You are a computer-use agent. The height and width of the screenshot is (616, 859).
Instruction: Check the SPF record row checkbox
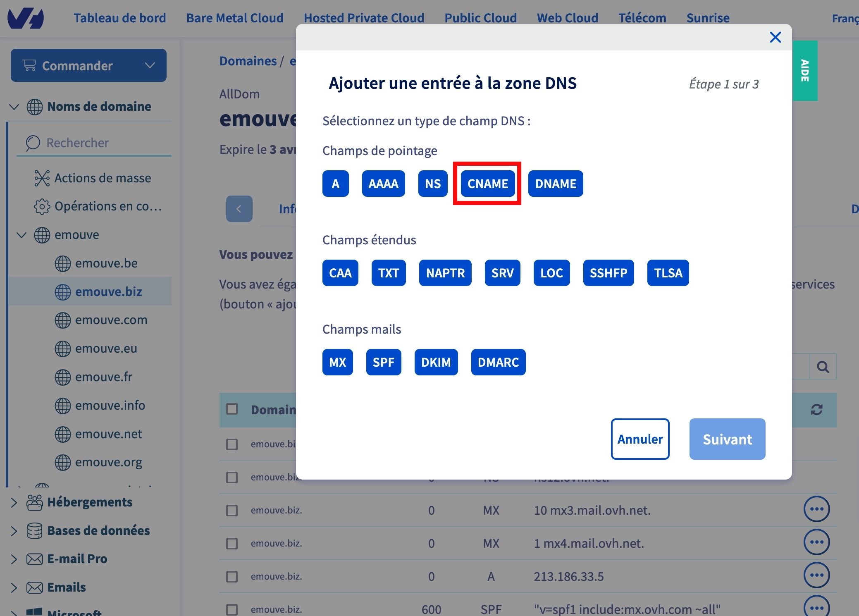[232, 610]
